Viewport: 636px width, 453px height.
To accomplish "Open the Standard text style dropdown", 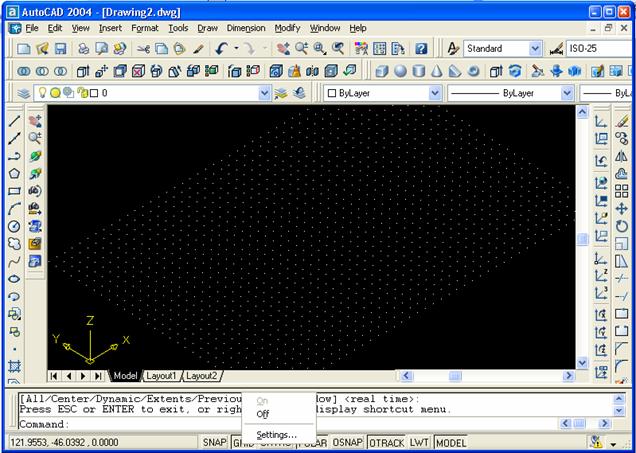I will tap(535, 48).
